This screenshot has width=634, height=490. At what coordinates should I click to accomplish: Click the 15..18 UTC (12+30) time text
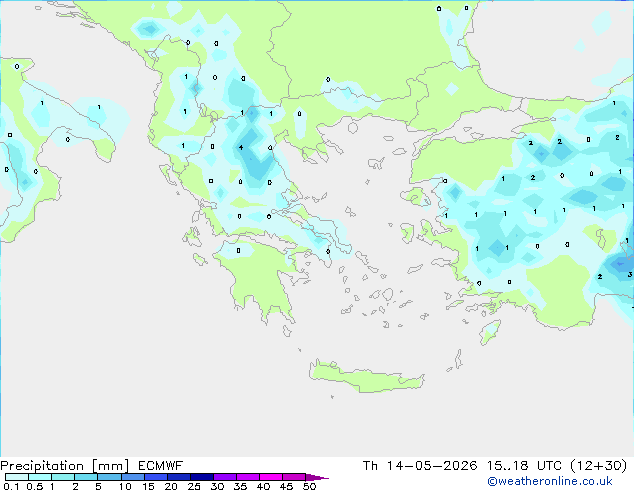click(x=557, y=466)
